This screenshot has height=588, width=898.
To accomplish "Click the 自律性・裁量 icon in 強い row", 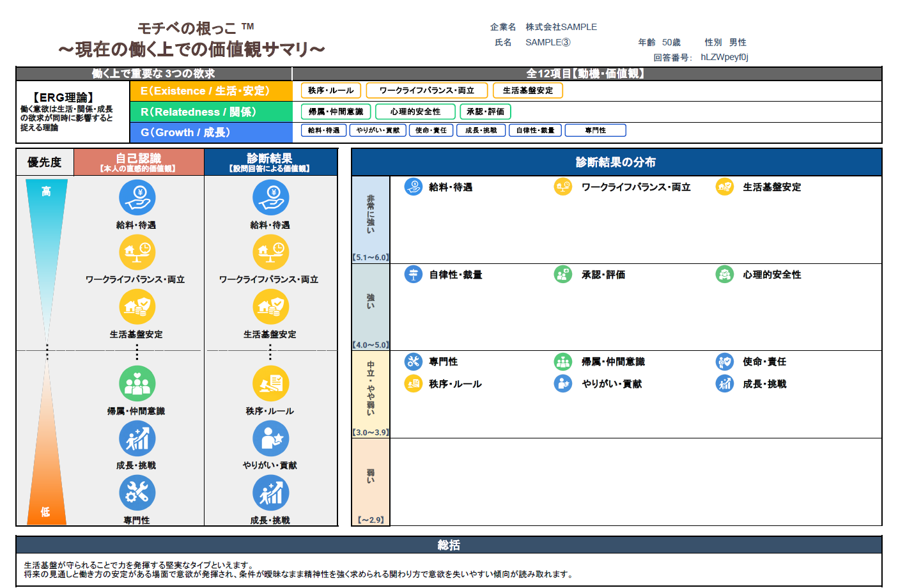I will (413, 274).
